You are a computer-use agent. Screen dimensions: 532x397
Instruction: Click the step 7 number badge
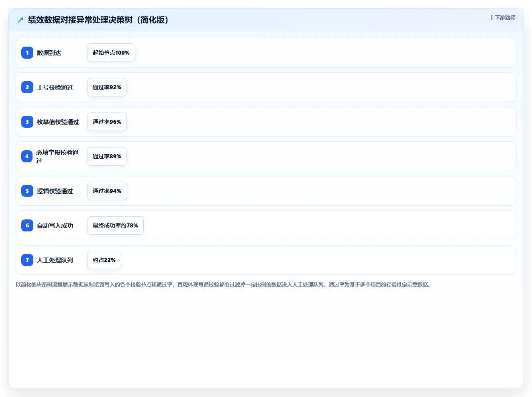click(x=27, y=260)
